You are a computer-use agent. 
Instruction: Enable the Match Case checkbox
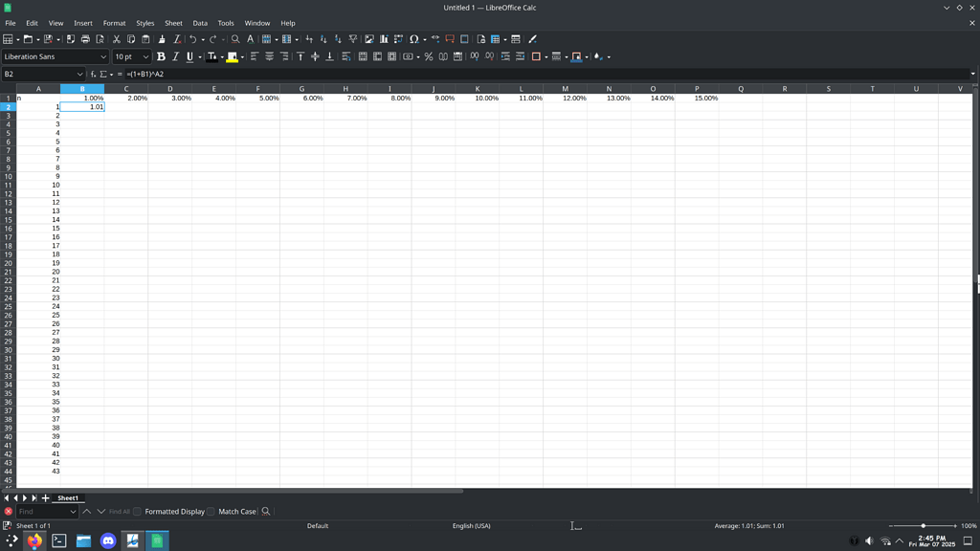tap(210, 511)
